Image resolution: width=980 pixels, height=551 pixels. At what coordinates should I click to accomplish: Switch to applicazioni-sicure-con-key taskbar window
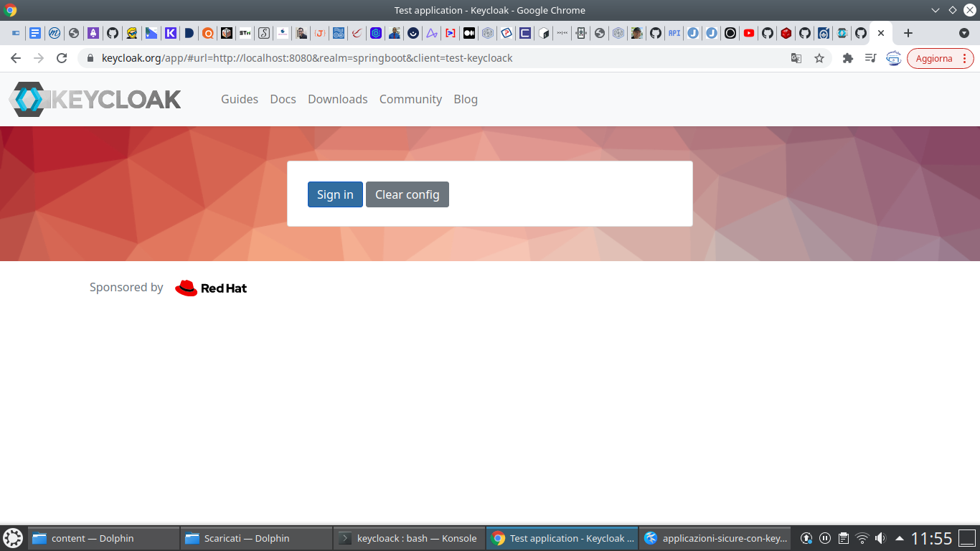715,538
